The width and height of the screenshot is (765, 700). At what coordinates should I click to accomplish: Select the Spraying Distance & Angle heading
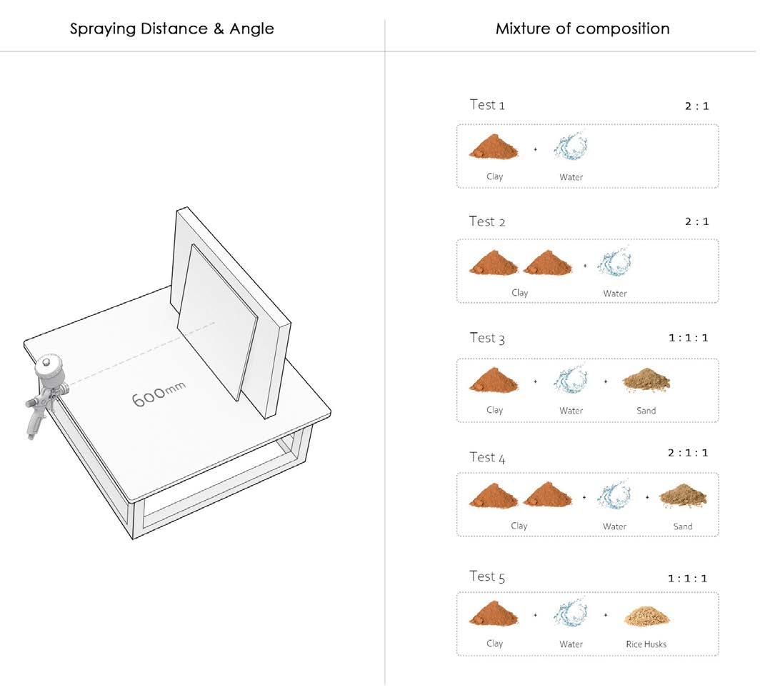coord(172,29)
